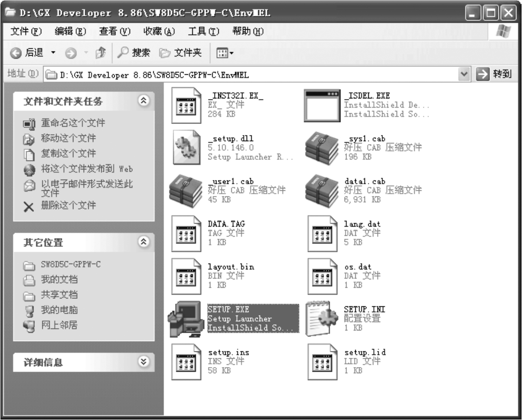This screenshot has width=522, height=420.
Task: Click the _INST32I.EX_ file name
Action: point(235,96)
